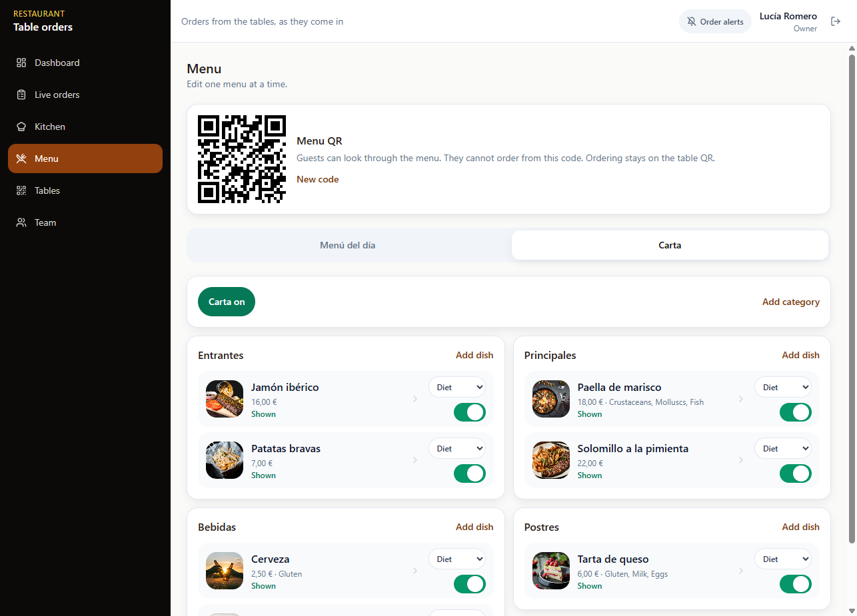Open Cerveza details via its chevron arrow
Viewport: 857px width, 616px height.
click(415, 571)
